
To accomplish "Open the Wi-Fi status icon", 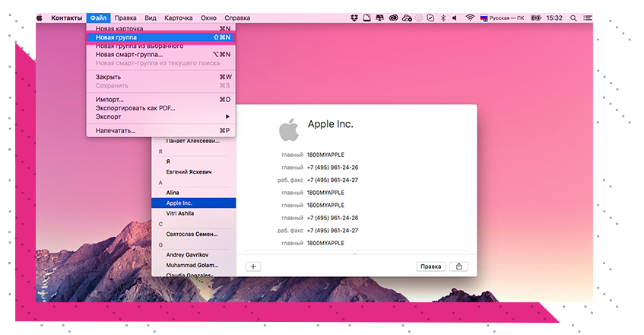I will tap(470, 17).
